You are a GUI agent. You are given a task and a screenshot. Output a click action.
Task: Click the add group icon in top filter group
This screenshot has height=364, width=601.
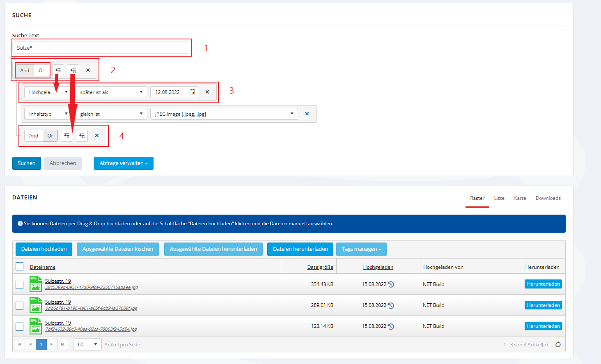pyautogui.click(x=73, y=70)
